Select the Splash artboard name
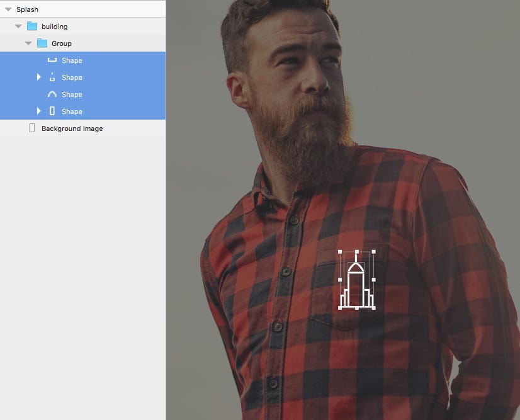This screenshot has height=420, width=520. pyautogui.click(x=27, y=9)
